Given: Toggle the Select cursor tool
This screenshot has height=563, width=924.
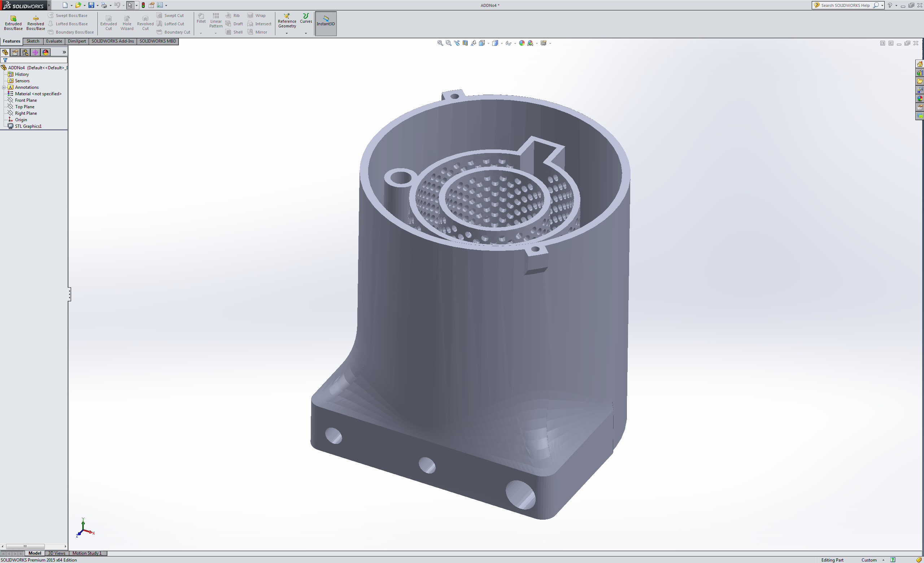Looking at the screenshot, I should pos(130,5).
